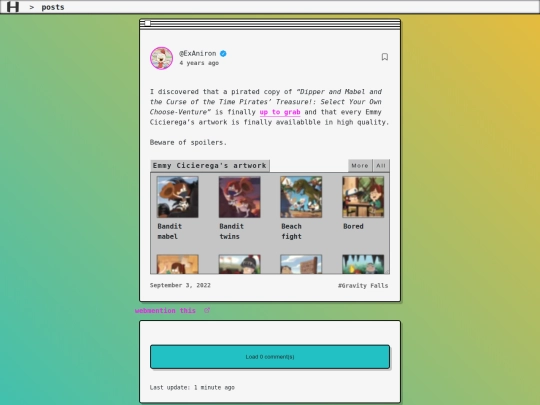Open the Bandit mabel thumbnail
Viewport: 540px width, 405px height.
point(178,197)
